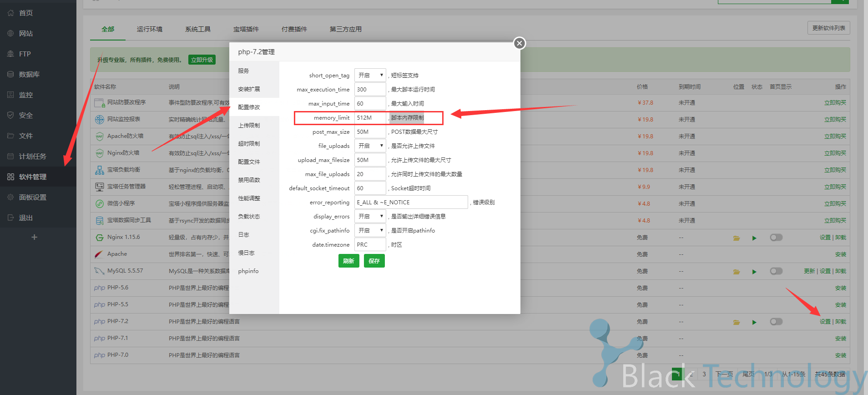Toggle homepage display switch for PHP-7.2
868x395 pixels.
click(776, 322)
